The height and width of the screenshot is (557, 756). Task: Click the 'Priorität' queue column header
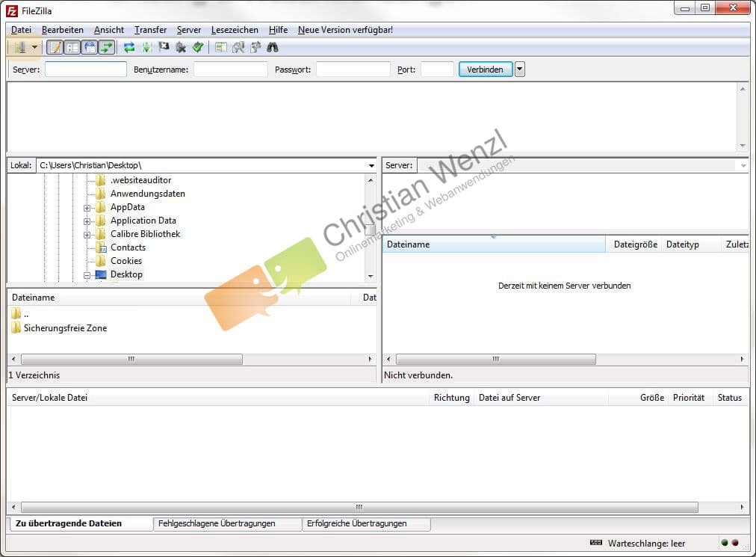(689, 398)
